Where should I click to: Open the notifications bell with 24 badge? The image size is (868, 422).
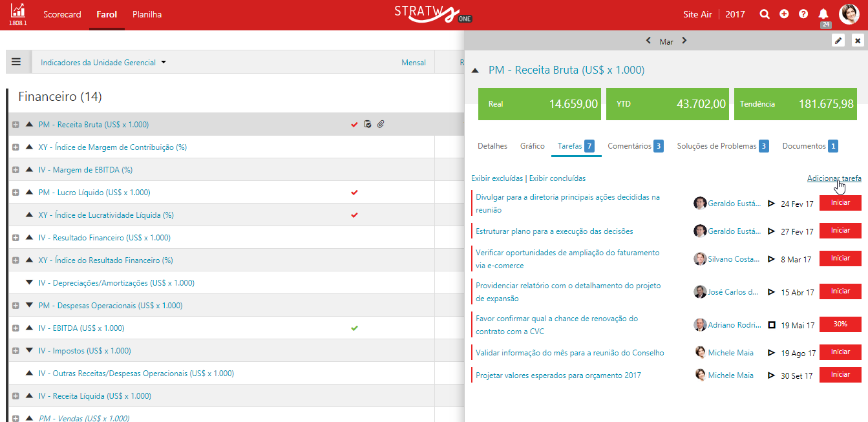coord(823,14)
